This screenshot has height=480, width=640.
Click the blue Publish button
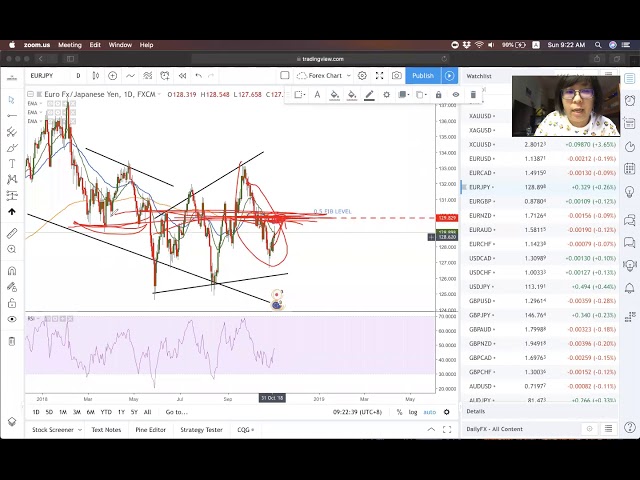(423, 76)
